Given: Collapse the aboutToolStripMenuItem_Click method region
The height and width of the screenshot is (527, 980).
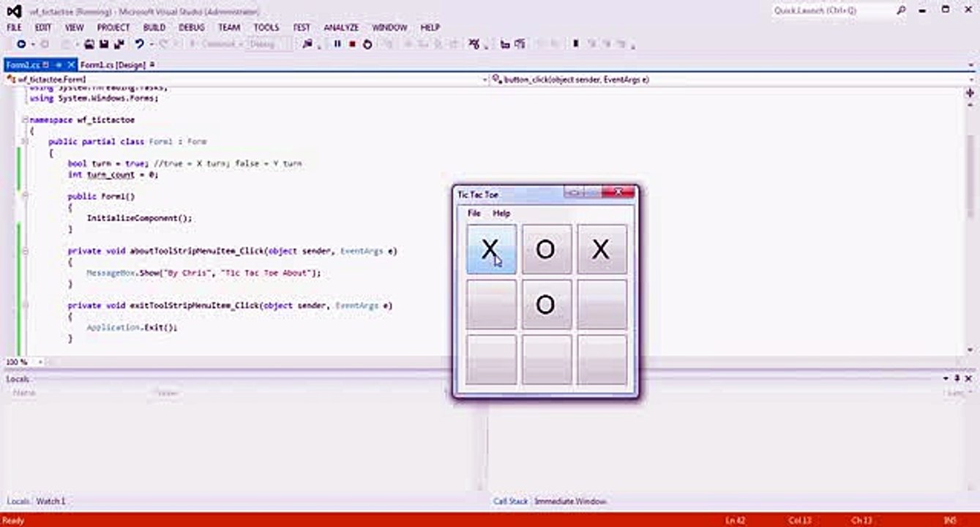Looking at the screenshot, I should (25, 251).
